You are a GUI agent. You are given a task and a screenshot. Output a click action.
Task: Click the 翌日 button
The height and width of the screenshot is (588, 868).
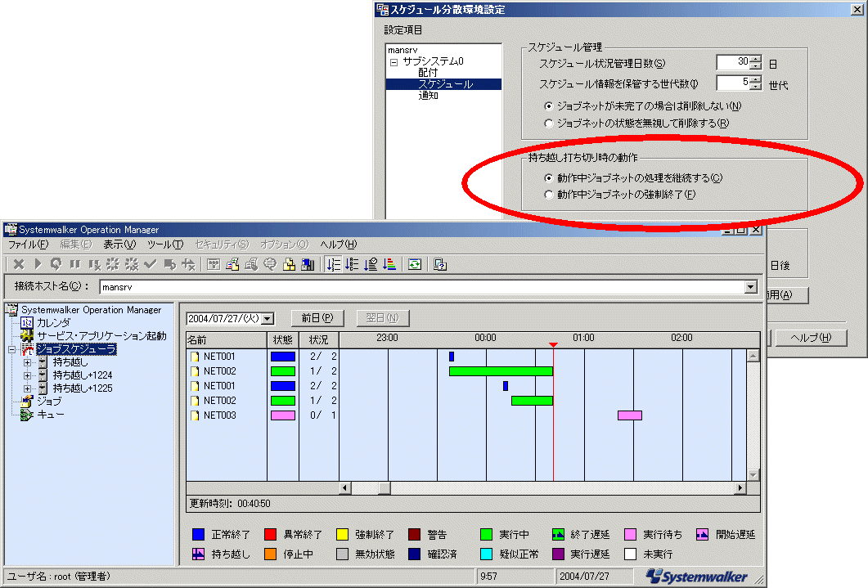382,318
